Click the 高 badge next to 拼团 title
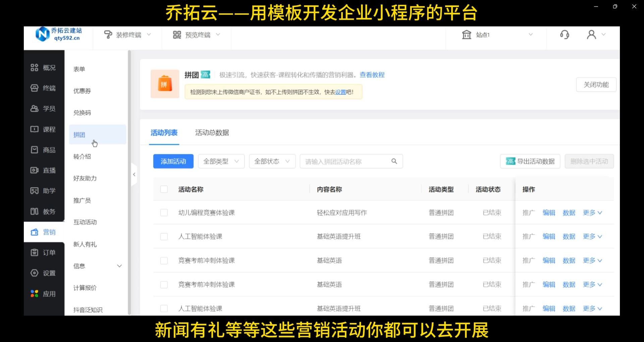This screenshot has height=342, width=644. click(206, 75)
